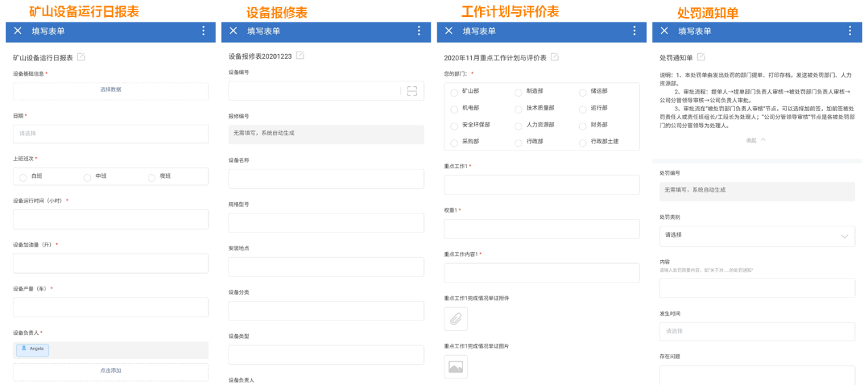The width and height of the screenshot is (868, 391).
Task: Open three-dot menu in 设备报修表 header
Action: [418, 31]
